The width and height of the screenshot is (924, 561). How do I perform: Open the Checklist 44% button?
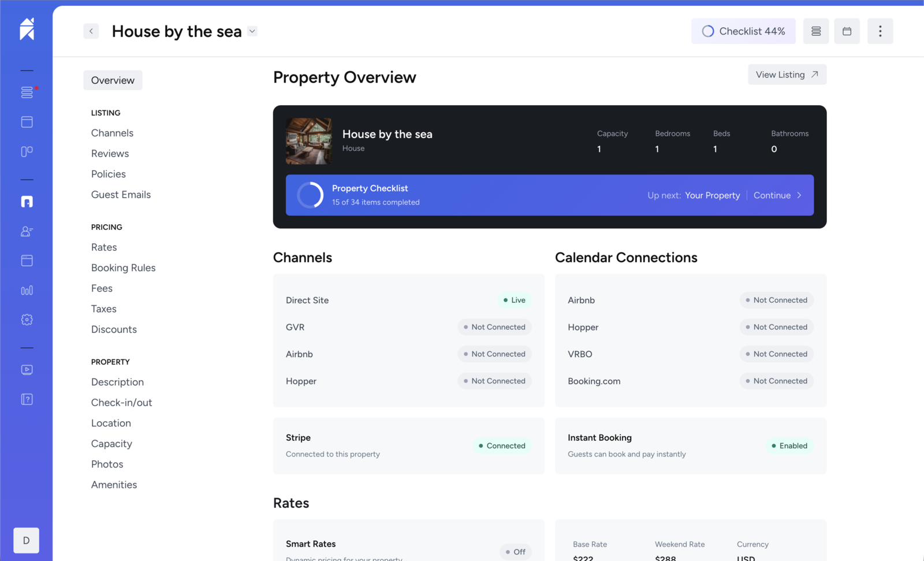(x=743, y=31)
